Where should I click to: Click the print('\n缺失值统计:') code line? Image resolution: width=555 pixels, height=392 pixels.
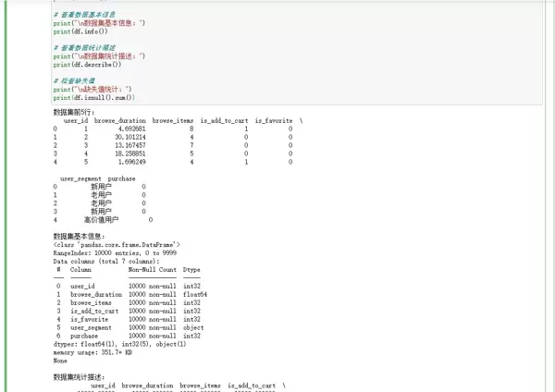92,89
